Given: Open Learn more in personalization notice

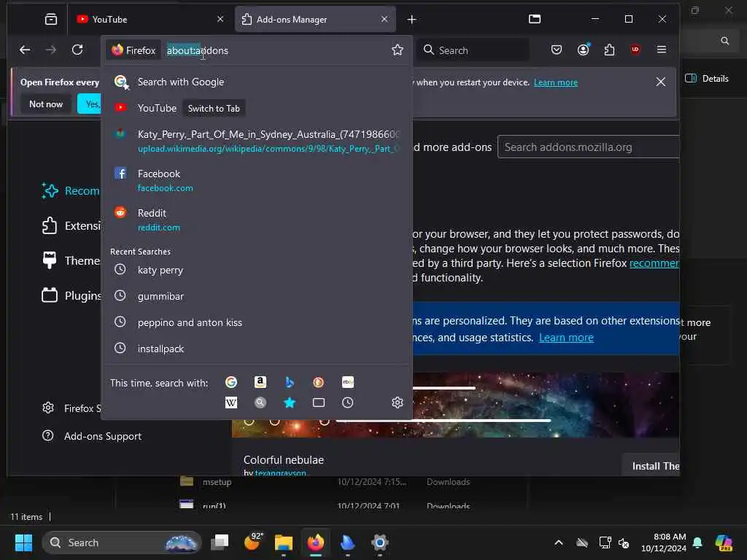Looking at the screenshot, I should tap(566, 338).
